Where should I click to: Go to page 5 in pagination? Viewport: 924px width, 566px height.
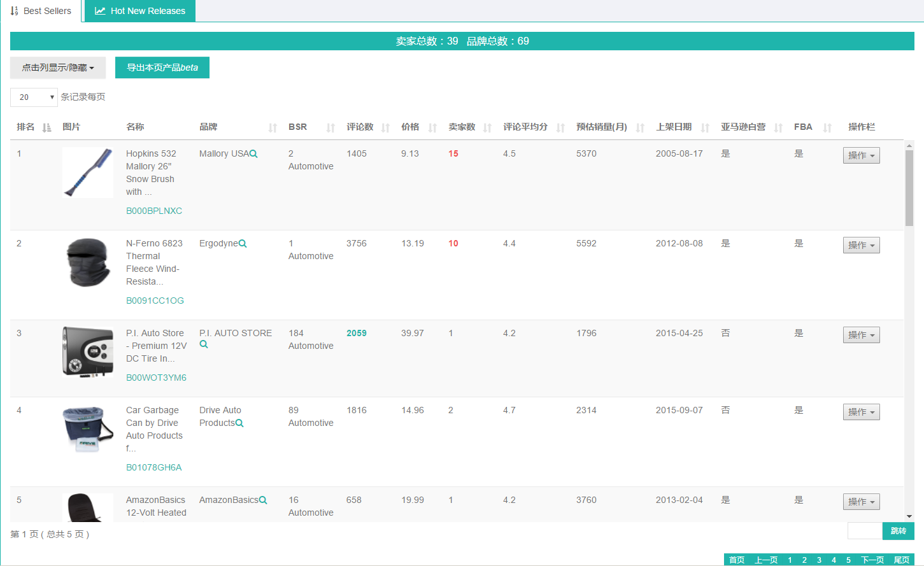848,560
